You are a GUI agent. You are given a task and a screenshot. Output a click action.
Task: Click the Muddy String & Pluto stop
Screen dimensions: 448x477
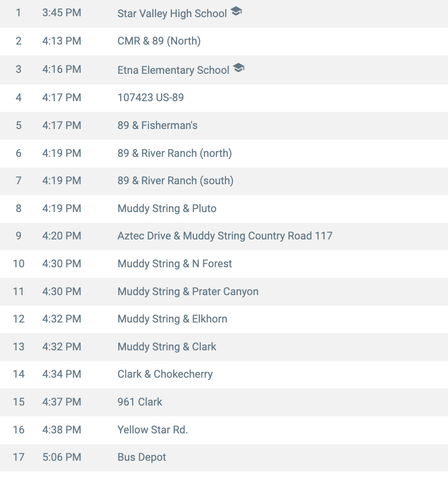tap(167, 208)
